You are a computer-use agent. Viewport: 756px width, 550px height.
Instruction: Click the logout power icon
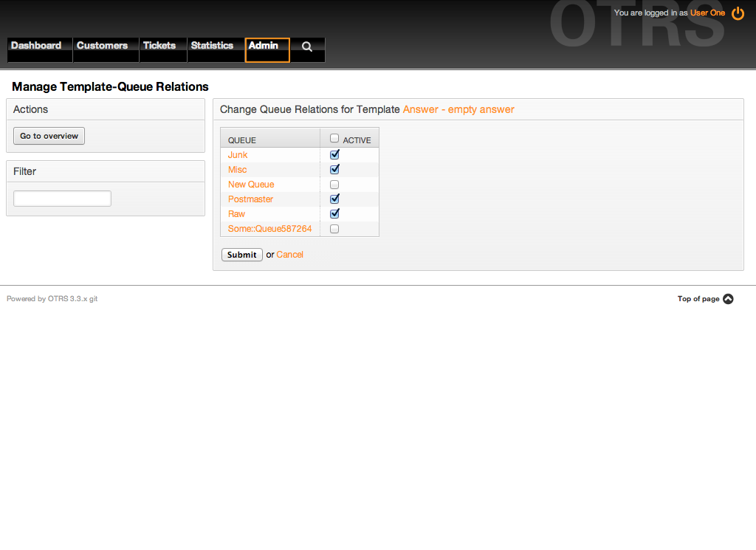(738, 13)
